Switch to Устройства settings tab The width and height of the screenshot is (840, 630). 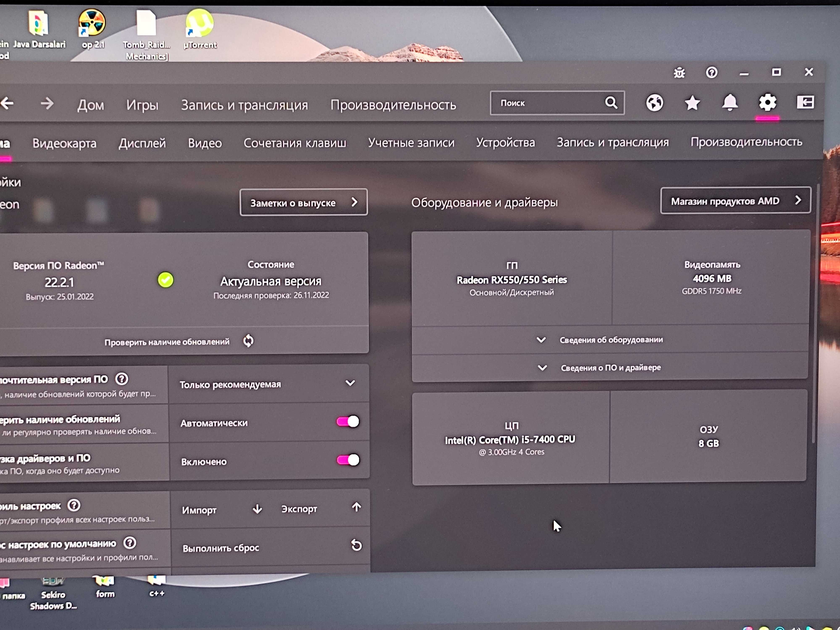[x=505, y=142]
